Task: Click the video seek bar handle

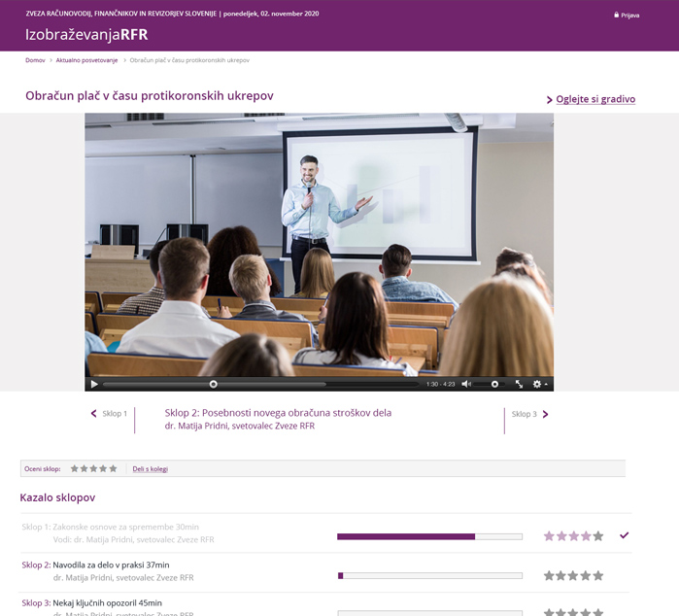Action: (x=214, y=385)
